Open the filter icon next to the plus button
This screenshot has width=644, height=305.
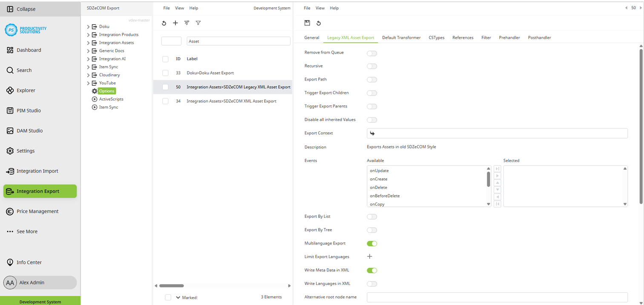click(x=187, y=23)
